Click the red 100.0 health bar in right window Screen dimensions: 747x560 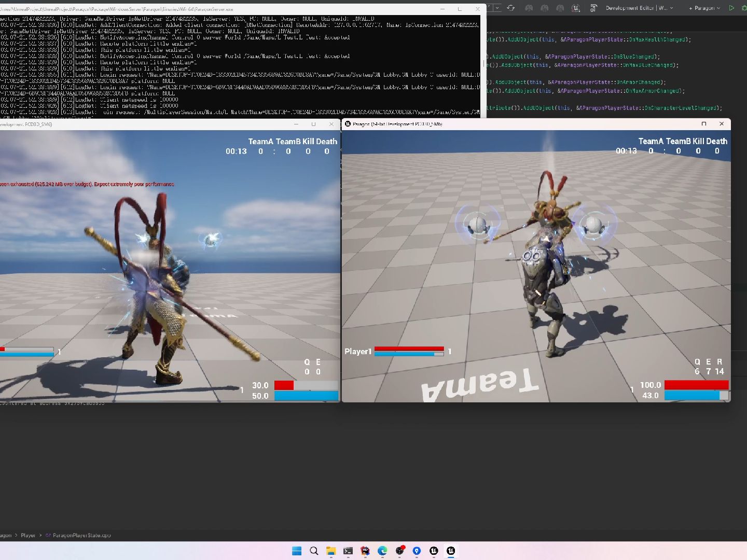[x=696, y=385]
